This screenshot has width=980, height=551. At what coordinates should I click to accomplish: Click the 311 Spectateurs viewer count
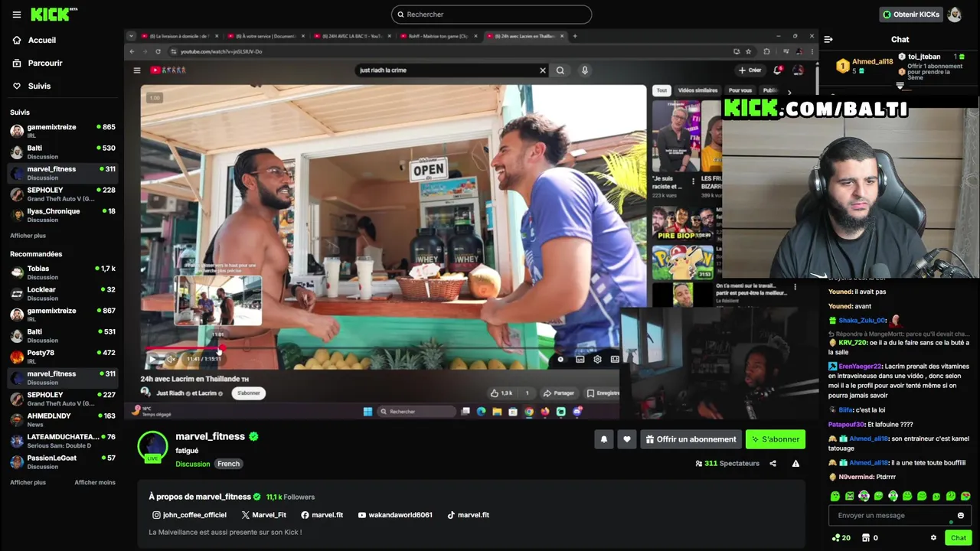click(727, 464)
